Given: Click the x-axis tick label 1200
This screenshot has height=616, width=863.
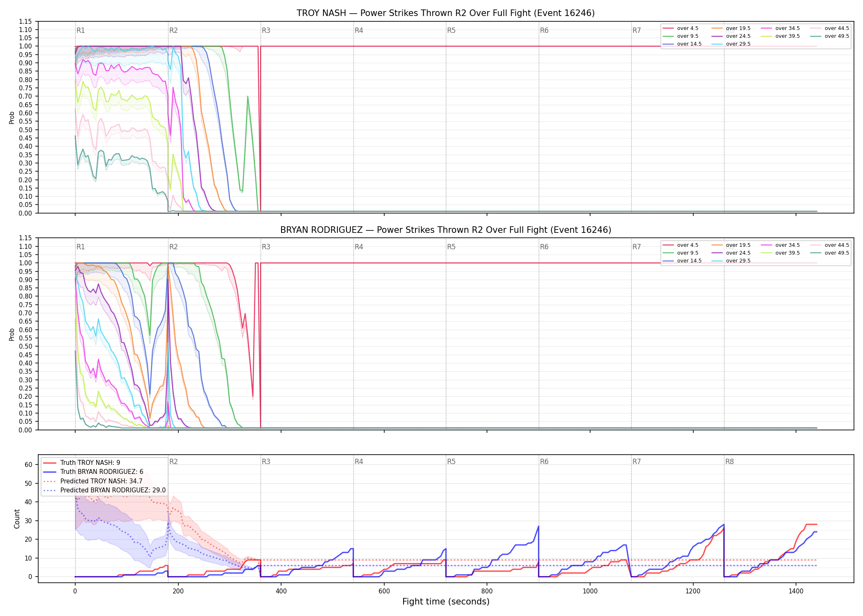Looking at the screenshot, I should [x=693, y=591].
